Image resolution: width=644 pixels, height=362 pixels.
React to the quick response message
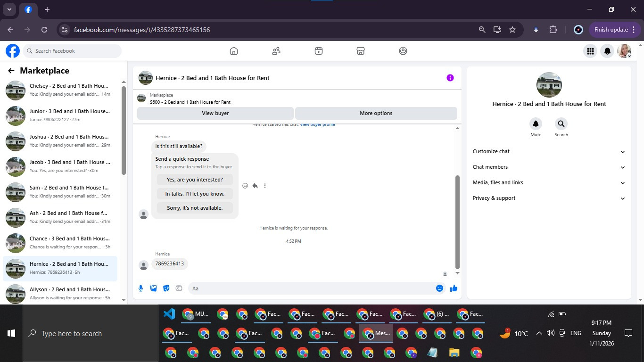(x=245, y=186)
